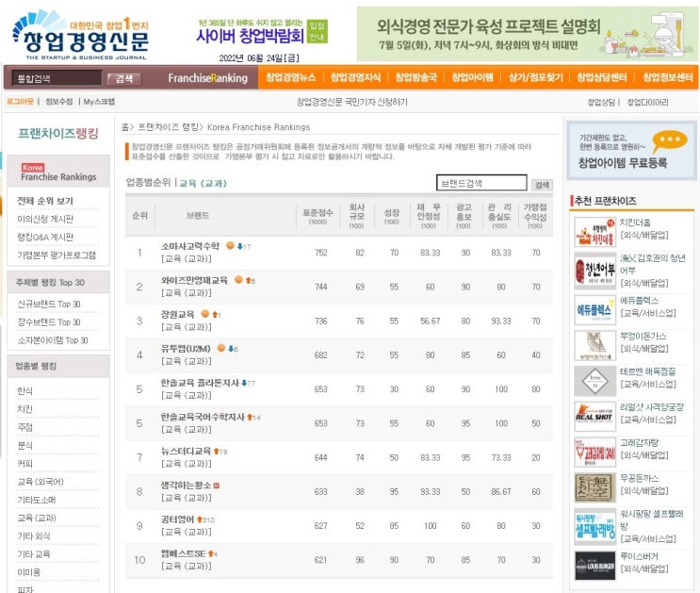Viewport: 700px width, 593px height.
Task: Open the 소마사고력수학 brand entry
Action: pyautogui.click(x=190, y=246)
